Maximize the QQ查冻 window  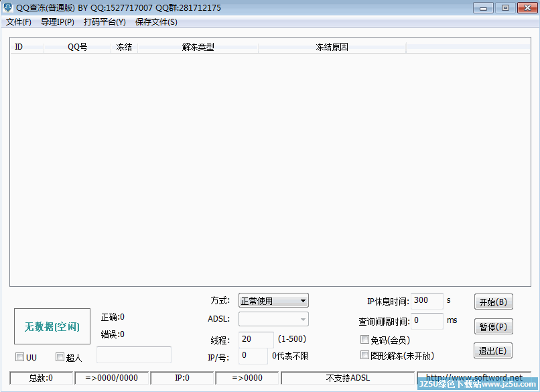point(505,7)
